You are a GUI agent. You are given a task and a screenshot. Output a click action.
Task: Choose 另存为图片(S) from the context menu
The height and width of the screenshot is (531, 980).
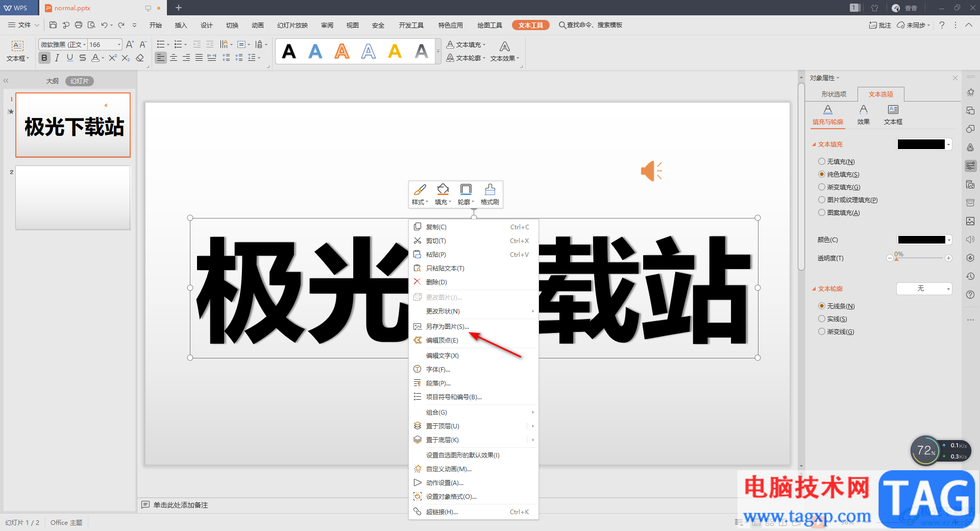pyautogui.click(x=473, y=326)
